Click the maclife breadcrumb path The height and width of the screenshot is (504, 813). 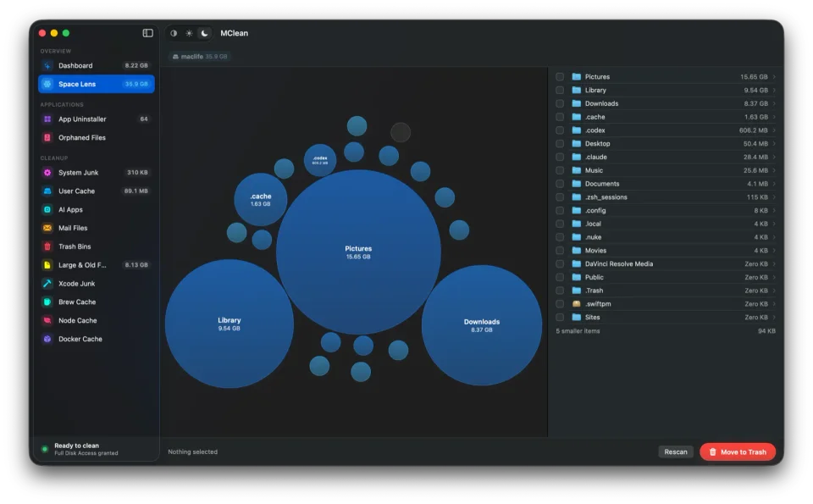200,57
